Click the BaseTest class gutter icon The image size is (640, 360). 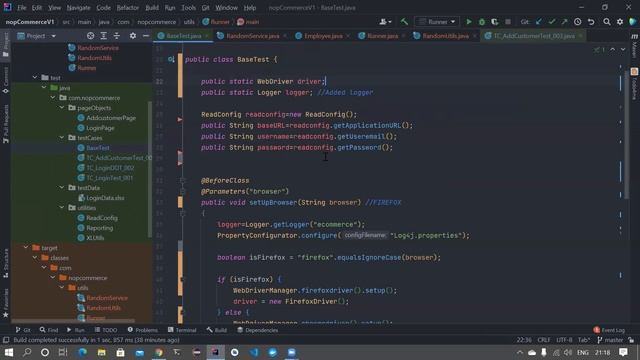(x=171, y=60)
